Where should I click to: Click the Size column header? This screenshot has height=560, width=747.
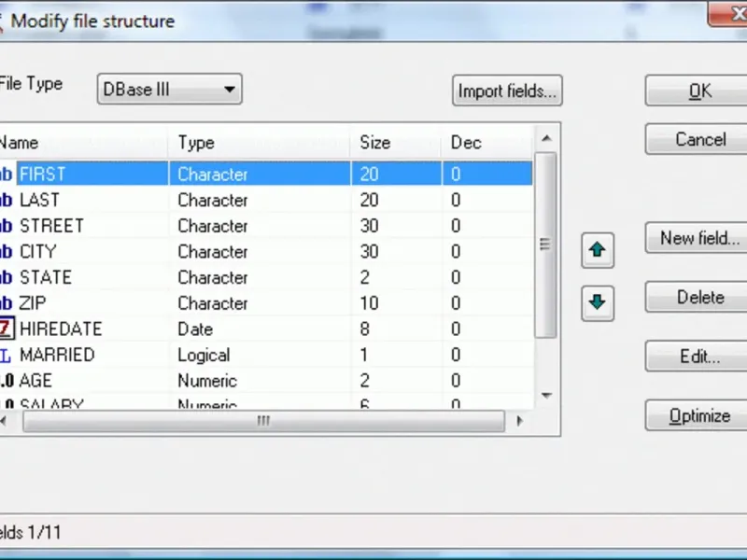point(396,143)
